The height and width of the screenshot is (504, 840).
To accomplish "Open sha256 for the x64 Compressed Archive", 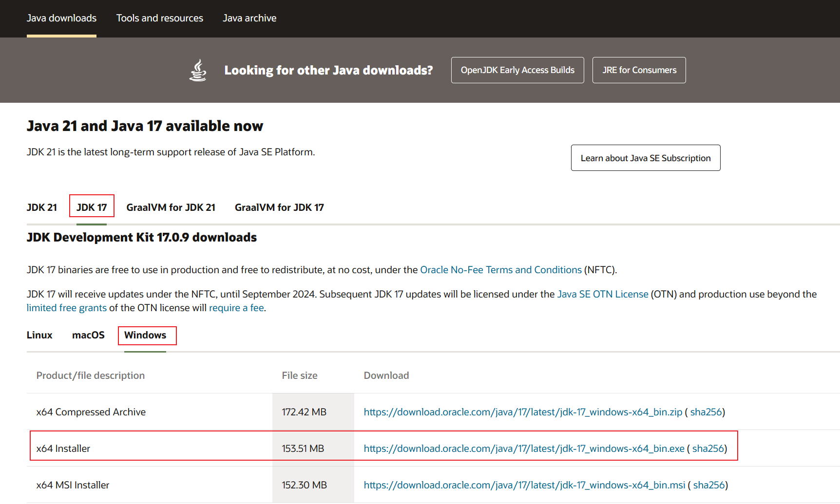I will 706,412.
